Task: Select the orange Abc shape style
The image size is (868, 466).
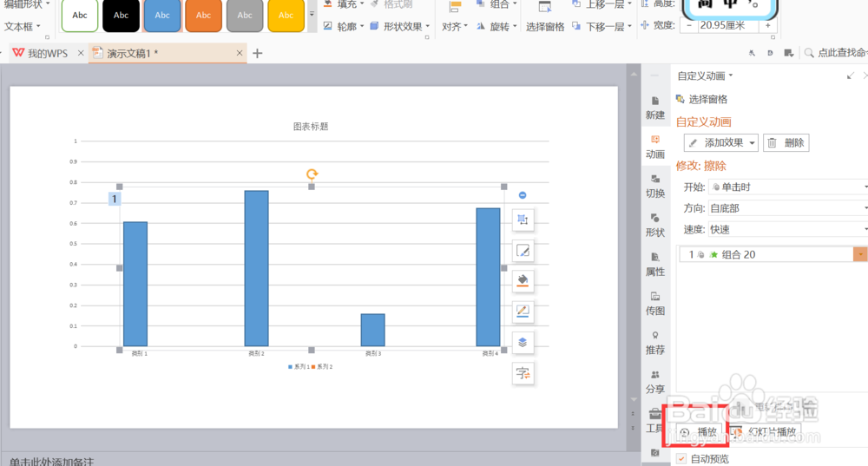Action: [x=204, y=16]
